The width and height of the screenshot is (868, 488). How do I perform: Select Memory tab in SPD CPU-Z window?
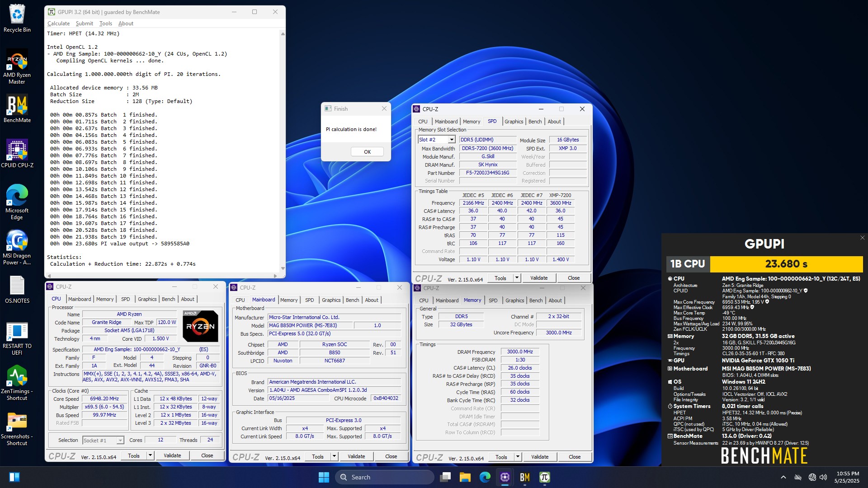472,122
